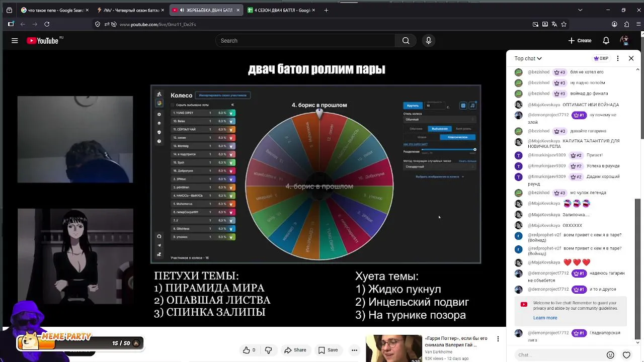Select the ЖЕРЕБЬЁВКА ДВАЧ БАТЛ tab
The image size is (644, 362).
pyautogui.click(x=205, y=10)
